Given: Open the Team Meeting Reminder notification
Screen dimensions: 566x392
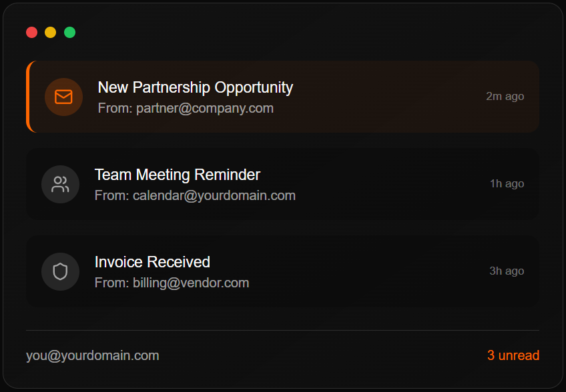Looking at the screenshot, I should 178,175.
